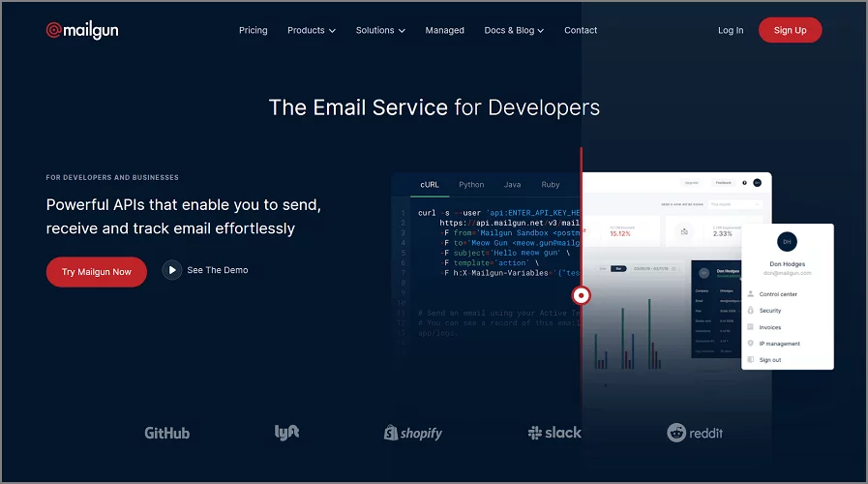The width and height of the screenshot is (868, 484).
Task: Click the dashboard chart bar graph
Action: point(628,334)
